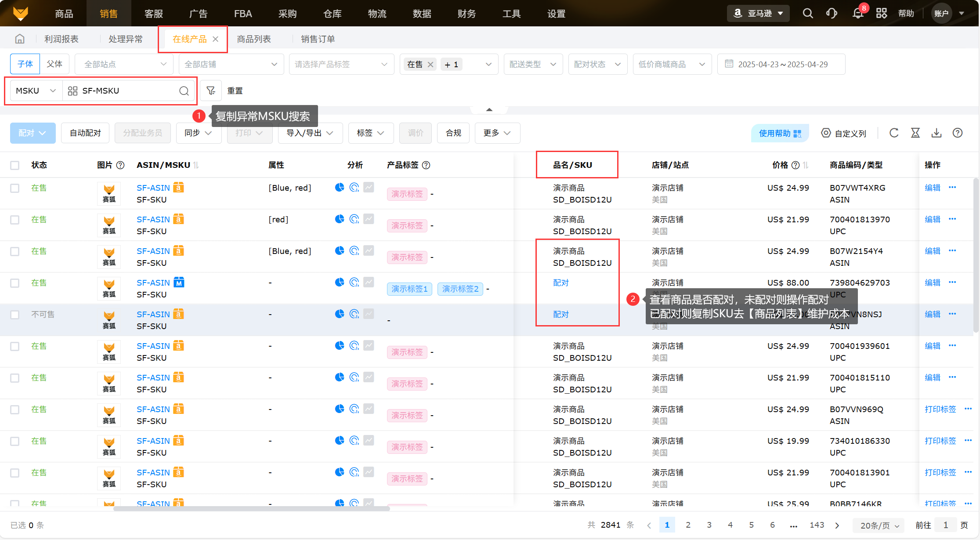Open the advanced filter funnel icon
Viewport: 980px width, 540px height.
coord(211,91)
